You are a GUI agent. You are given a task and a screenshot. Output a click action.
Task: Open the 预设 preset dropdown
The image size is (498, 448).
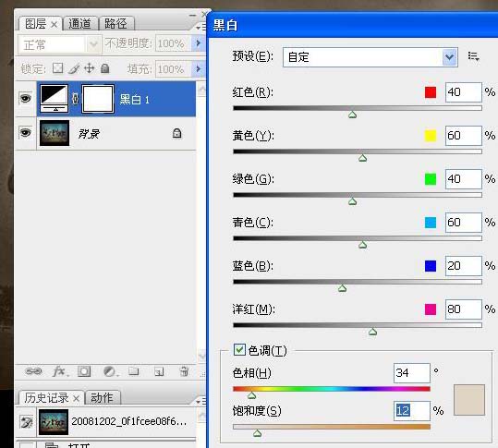pos(370,57)
